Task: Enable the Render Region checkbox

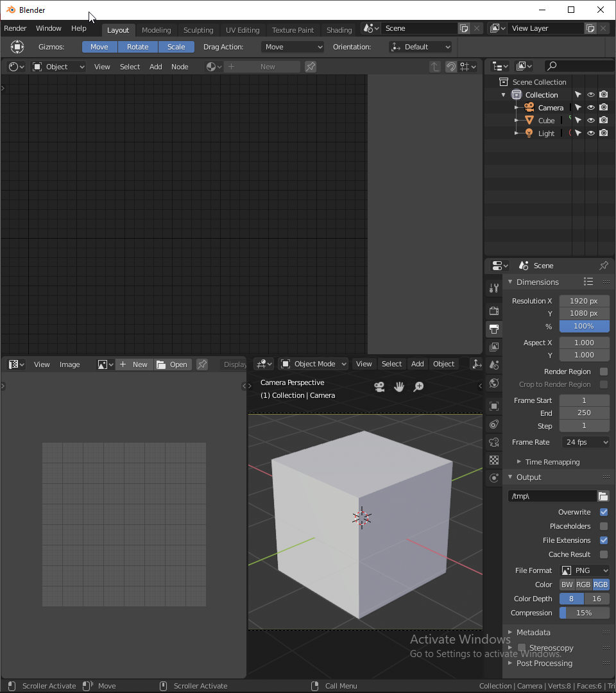Action: click(604, 372)
